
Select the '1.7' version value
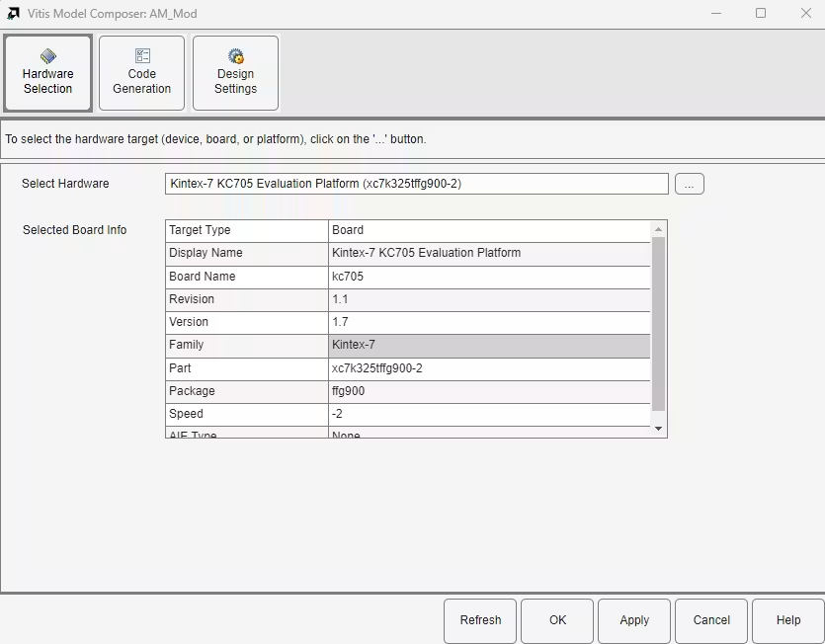pos(489,322)
